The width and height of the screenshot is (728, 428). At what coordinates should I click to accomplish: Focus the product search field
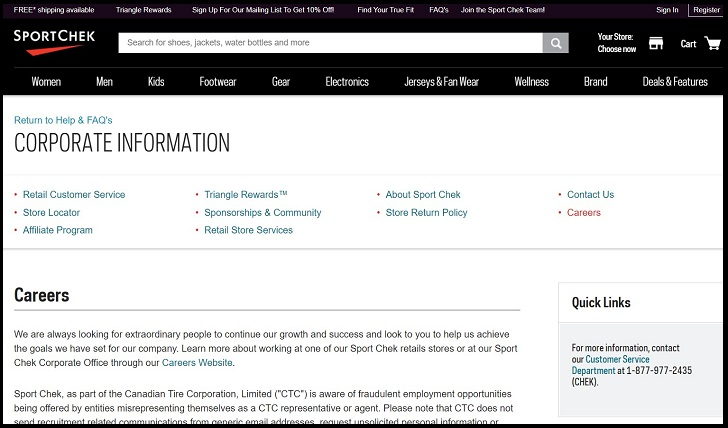click(x=330, y=43)
